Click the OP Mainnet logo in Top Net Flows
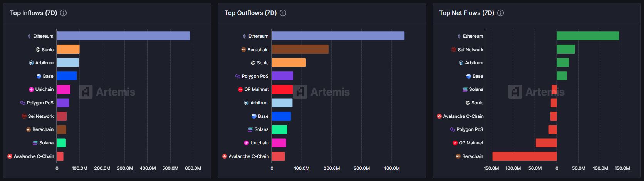The width and height of the screenshot is (644, 181). [455, 143]
